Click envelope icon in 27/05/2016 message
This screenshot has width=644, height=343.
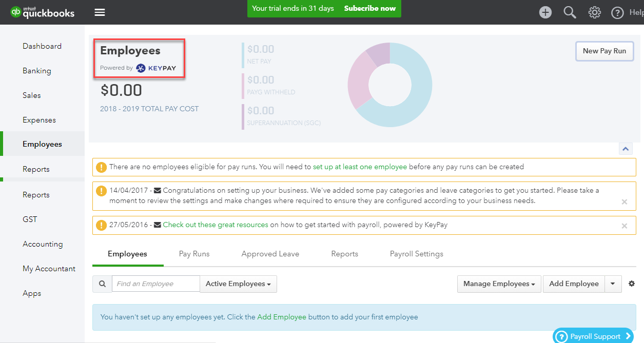point(157,225)
